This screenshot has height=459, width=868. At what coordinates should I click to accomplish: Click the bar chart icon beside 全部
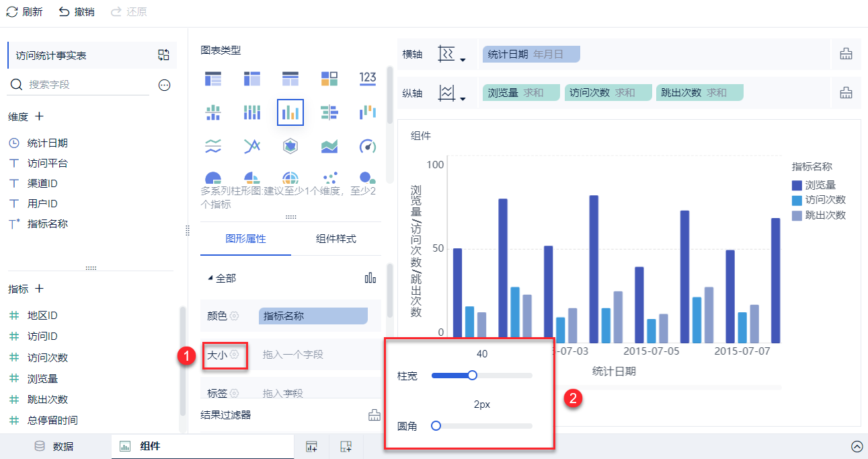tap(370, 278)
